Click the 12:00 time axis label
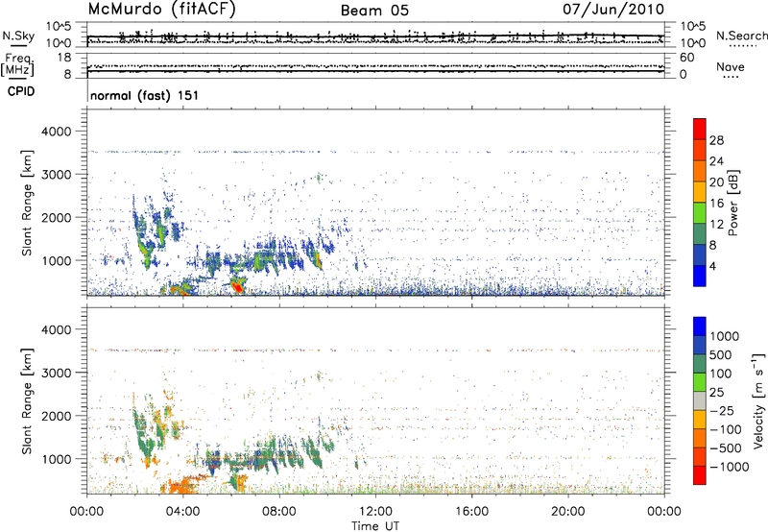Screen dimensions: 768x532 pyautogui.click(x=375, y=512)
